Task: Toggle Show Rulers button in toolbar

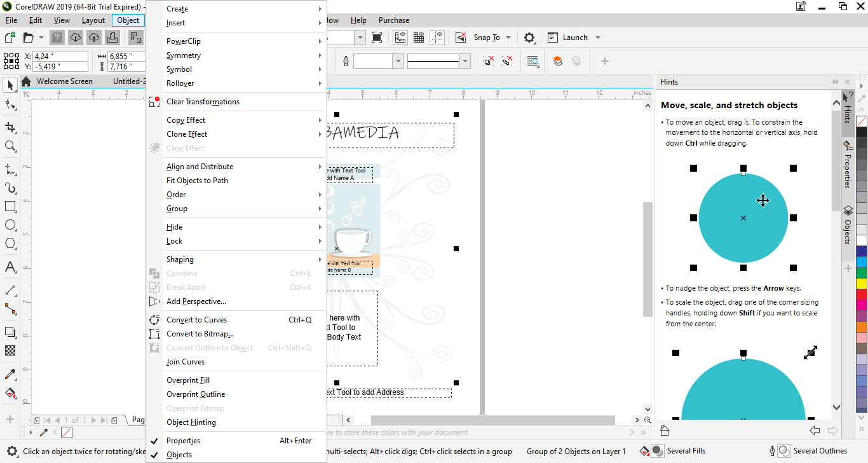Action: tap(400, 38)
